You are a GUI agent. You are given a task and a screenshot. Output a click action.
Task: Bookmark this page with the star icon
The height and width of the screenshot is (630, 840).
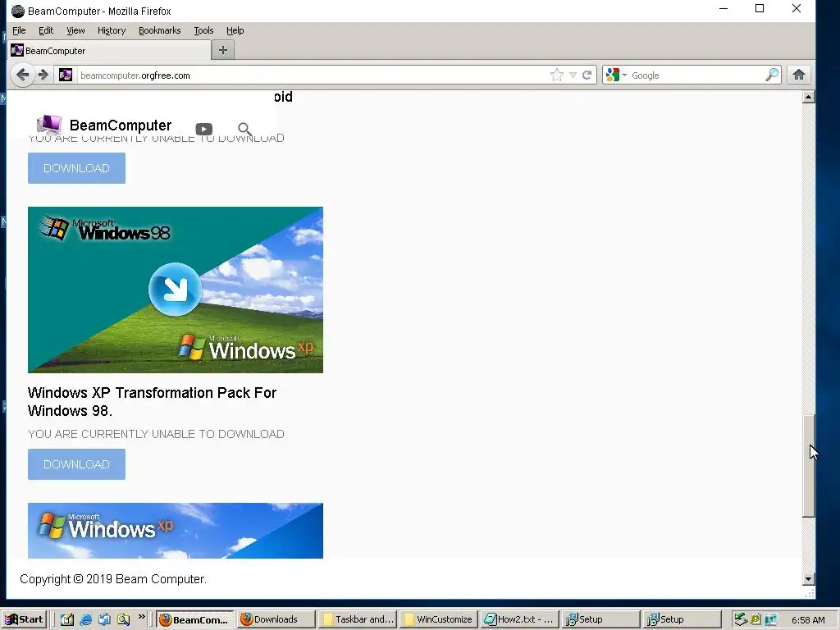point(557,75)
